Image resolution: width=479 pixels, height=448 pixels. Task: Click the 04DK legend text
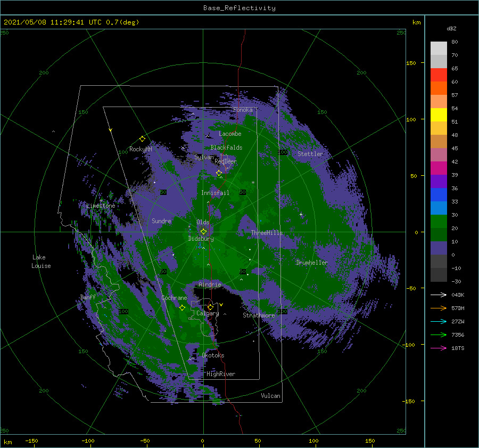458,295
